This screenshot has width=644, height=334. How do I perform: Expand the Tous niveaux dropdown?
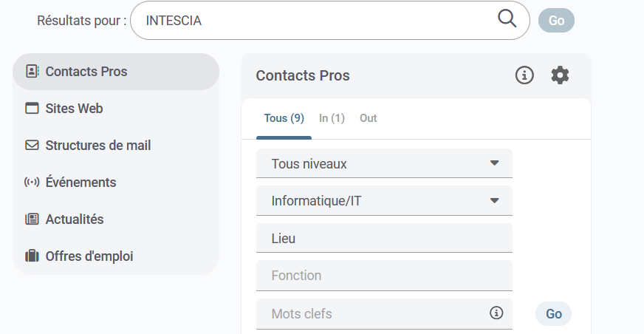tap(384, 164)
